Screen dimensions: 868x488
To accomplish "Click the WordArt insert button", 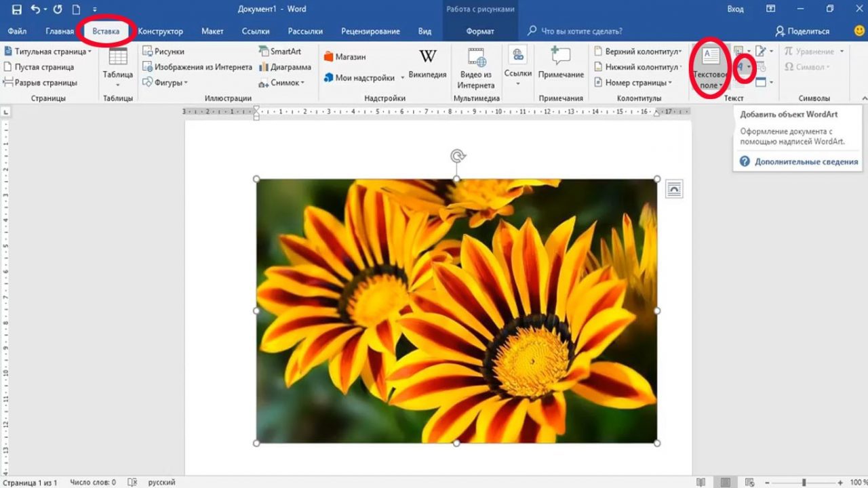I will (x=745, y=67).
